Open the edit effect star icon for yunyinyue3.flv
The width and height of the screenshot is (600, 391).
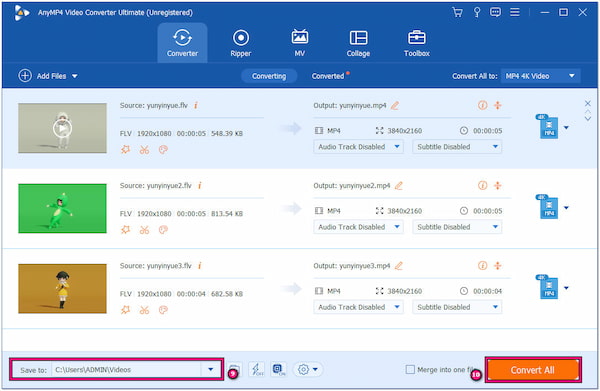tap(126, 310)
